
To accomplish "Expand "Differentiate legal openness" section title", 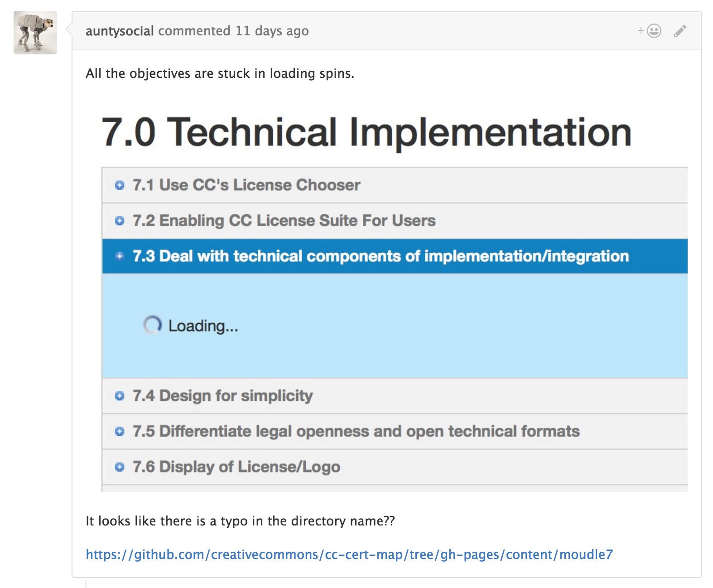I will click(356, 431).
